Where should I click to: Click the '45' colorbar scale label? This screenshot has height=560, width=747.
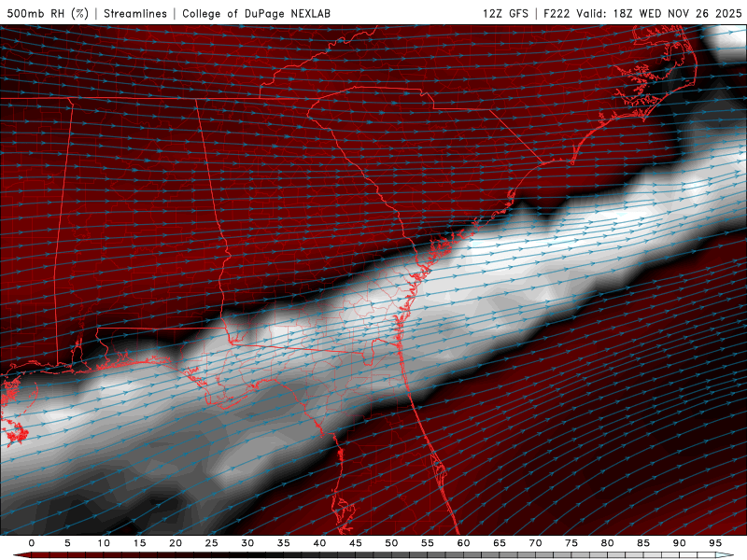(x=356, y=543)
